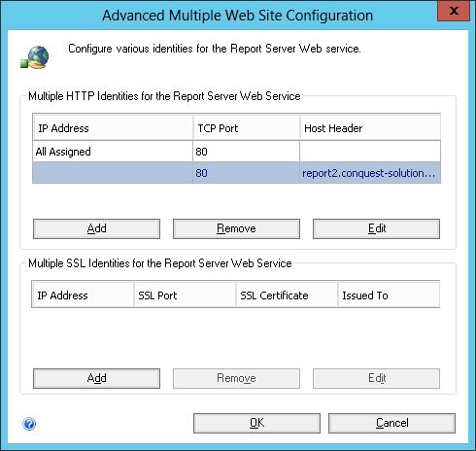Screen dimensions: 476x451
Task: Click the SSL Port column header
Action: pos(185,295)
